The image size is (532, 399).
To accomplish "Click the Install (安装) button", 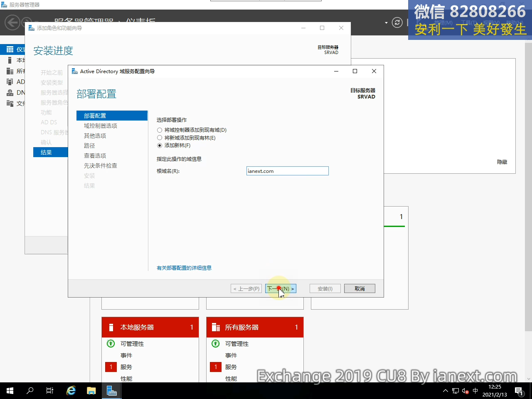I will pyautogui.click(x=325, y=288).
